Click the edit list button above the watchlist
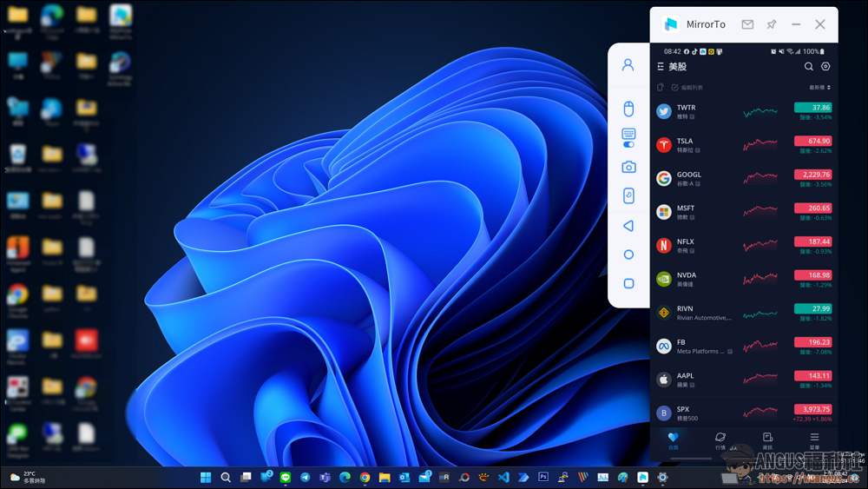The height and width of the screenshot is (489, 868). 687,88
